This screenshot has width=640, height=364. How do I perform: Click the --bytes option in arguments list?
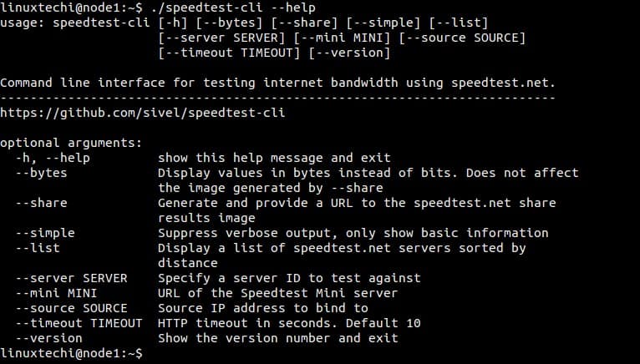coord(41,173)
